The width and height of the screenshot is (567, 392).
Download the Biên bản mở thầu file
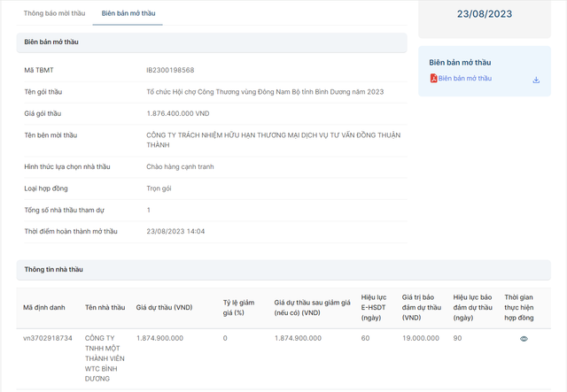pos(536,80)
